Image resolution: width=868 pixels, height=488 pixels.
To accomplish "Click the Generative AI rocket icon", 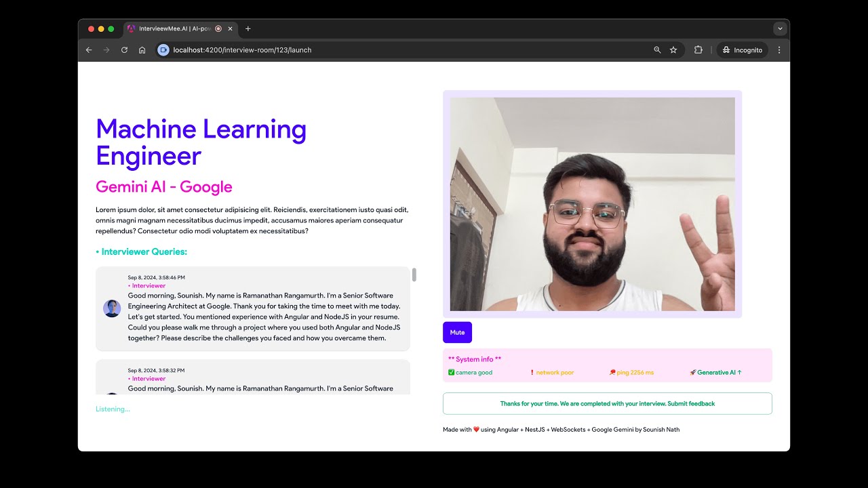I will (692, 372).
